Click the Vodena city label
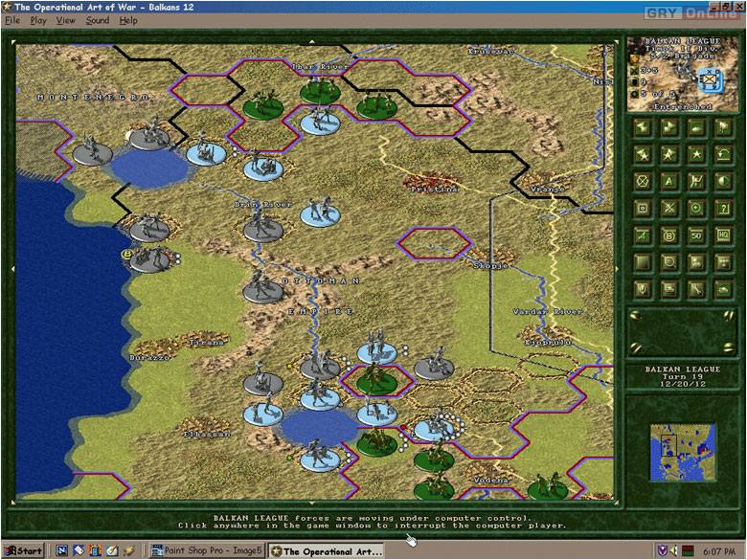This screenshot has width=747, height=560. coord(491,480)
